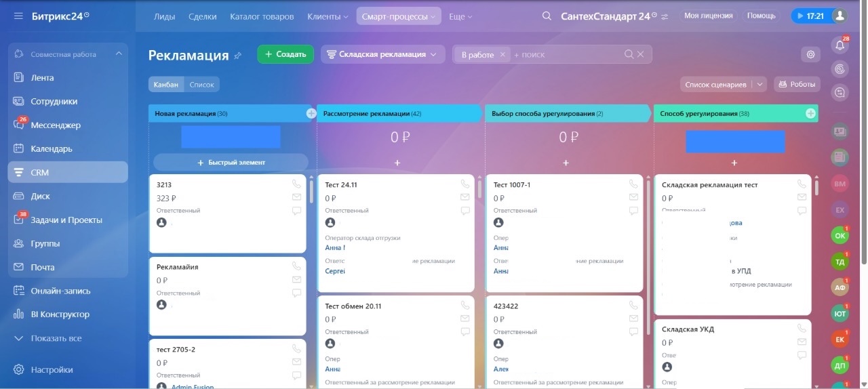Open Онлайн-запись in sidebar
Viewport: 868px width, 389px height.
[68, 291]
